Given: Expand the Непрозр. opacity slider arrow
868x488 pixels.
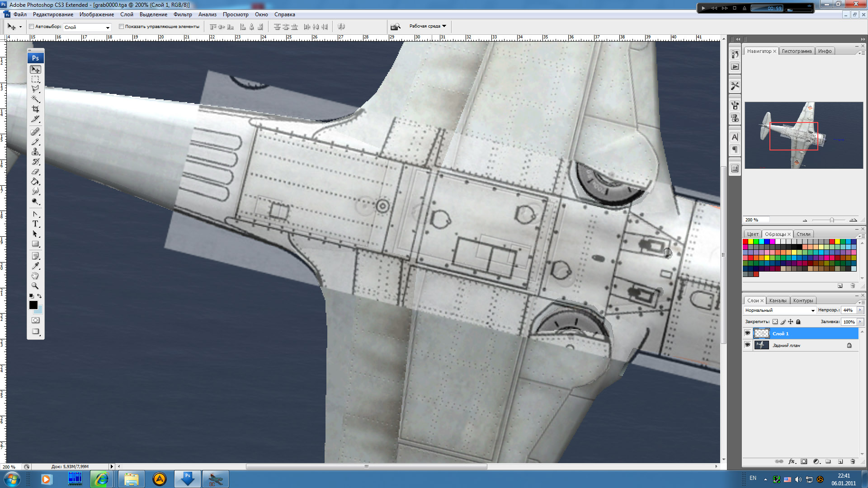Looking at the screenshot, I should [860, 310].
